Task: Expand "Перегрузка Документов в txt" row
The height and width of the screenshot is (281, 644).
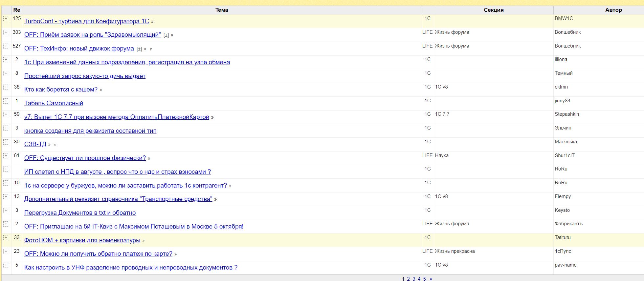Action: click(x=6, y=211)
